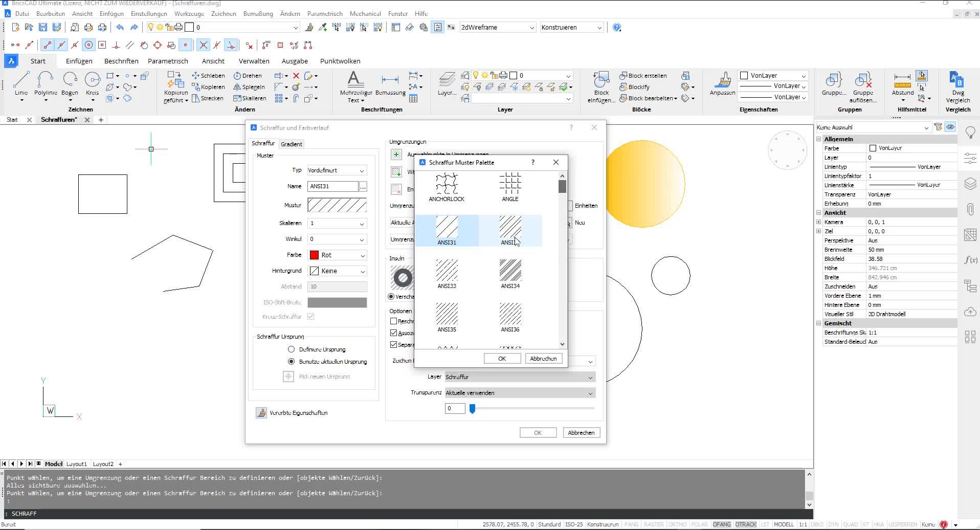Screen dimensions: 980x530
Task: Toggle OFANG in the status bar
Action: [721, 524]
